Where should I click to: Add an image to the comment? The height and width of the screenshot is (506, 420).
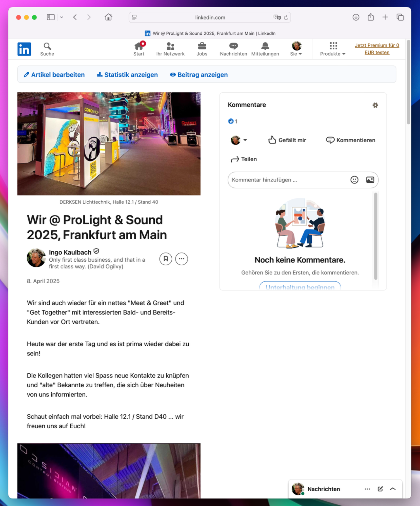370,180
